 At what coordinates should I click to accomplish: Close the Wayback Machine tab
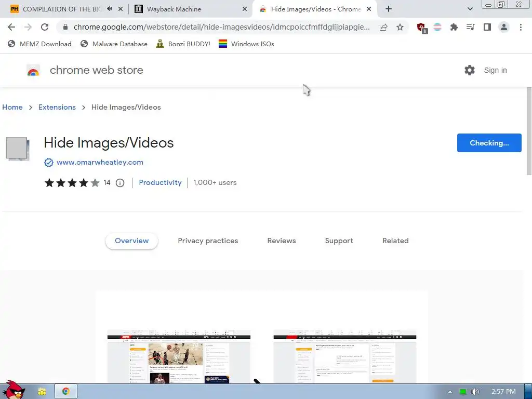[x=245, y=9]
